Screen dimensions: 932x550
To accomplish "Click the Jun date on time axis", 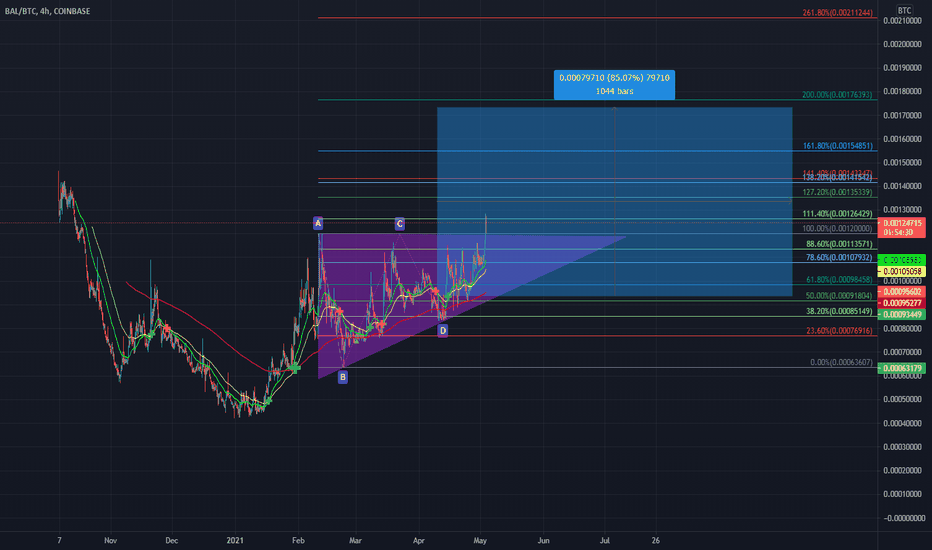I will coord(543,540).
